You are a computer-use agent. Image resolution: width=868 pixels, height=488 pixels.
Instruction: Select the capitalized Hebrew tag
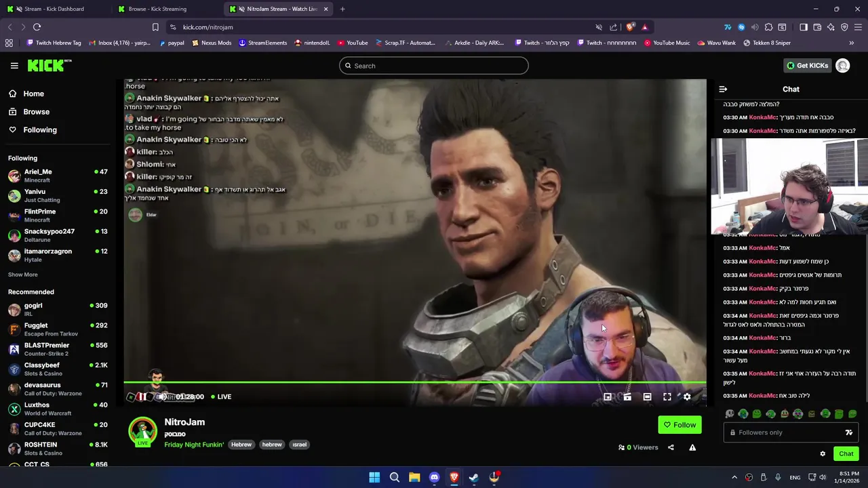(241, 445)
